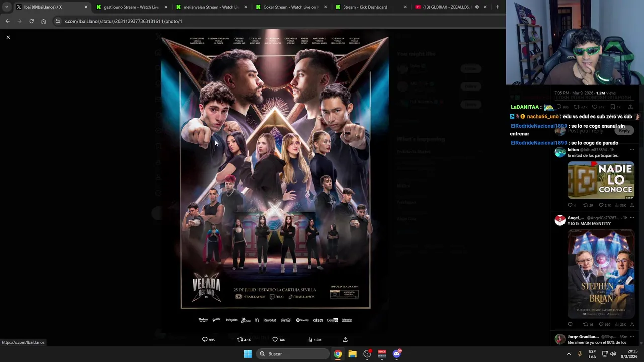The image size is (644, 362).
Task: View site information icon in address bar
Action: tap(58, 21)
